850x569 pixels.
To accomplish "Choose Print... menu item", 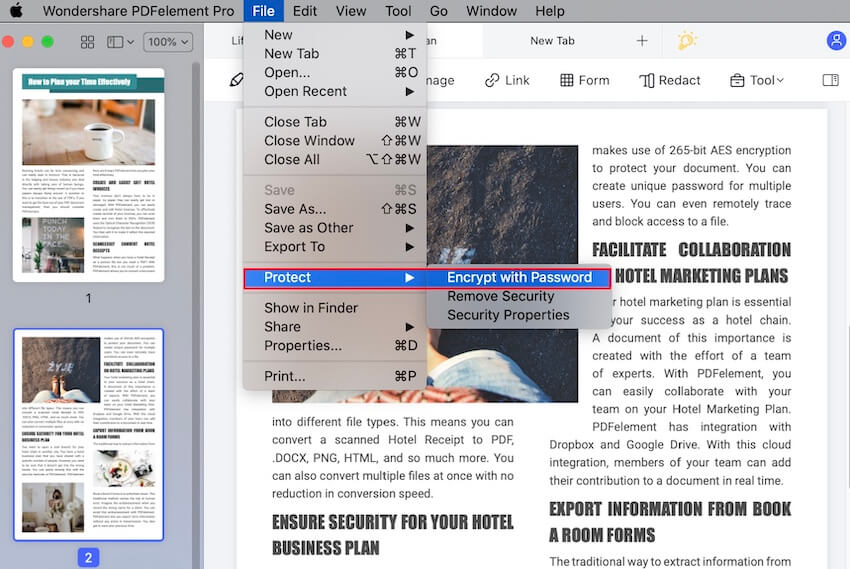I will tap(335, 376).
